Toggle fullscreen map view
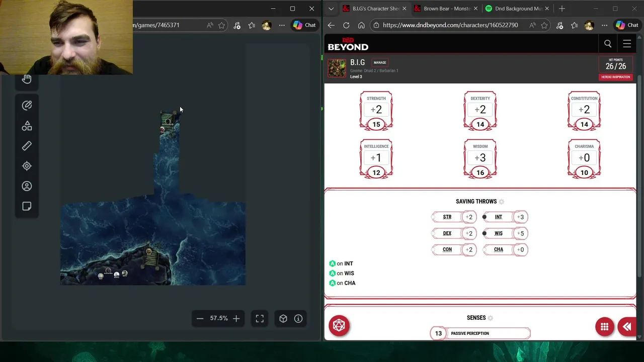The height and width of the screenshot is (362, 644). pyautogui.click(x=260, y=318)
